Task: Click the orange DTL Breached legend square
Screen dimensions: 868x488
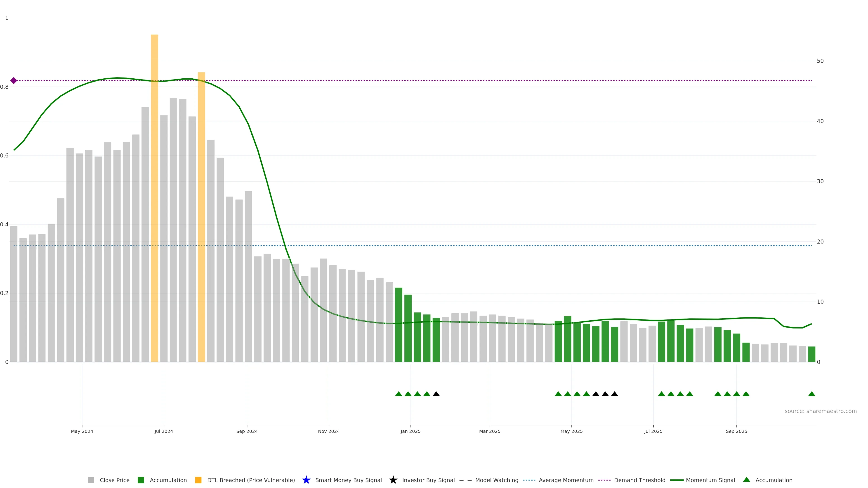Action: point(198,480)
